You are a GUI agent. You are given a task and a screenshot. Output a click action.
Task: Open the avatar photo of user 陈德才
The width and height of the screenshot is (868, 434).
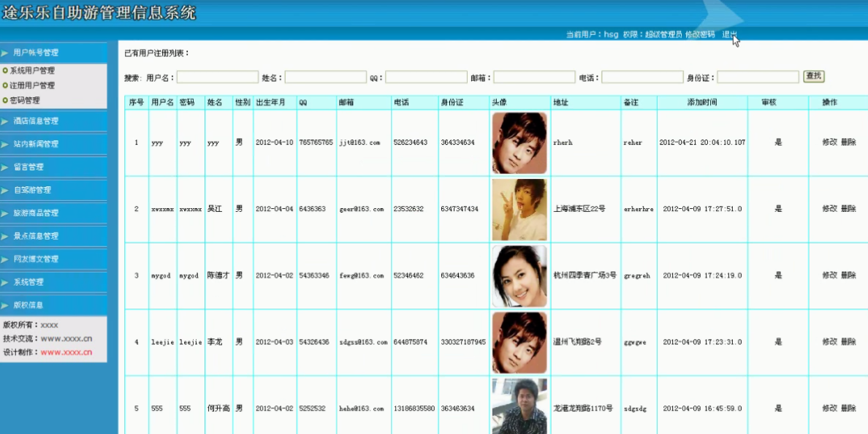coord(519,275)
